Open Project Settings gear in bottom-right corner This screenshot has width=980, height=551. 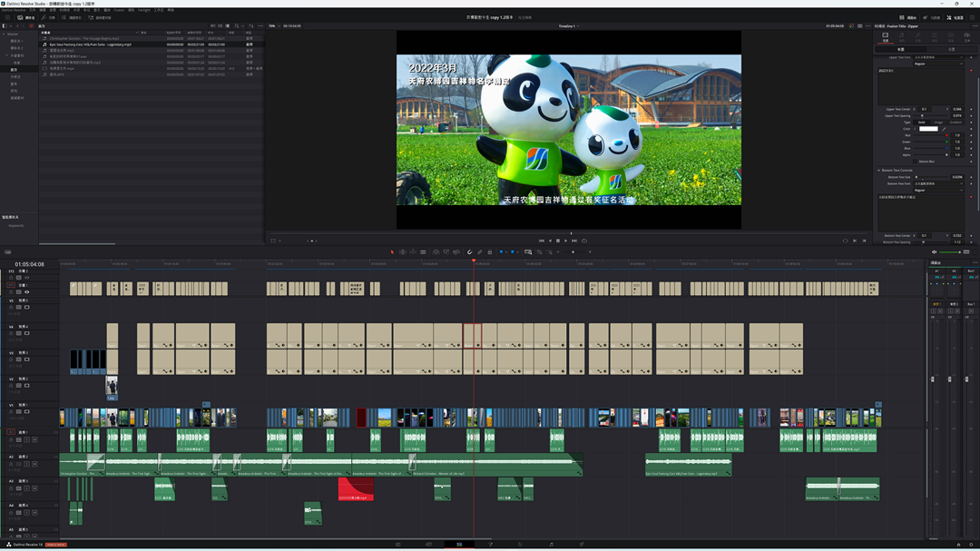click(x=971, y=545)
